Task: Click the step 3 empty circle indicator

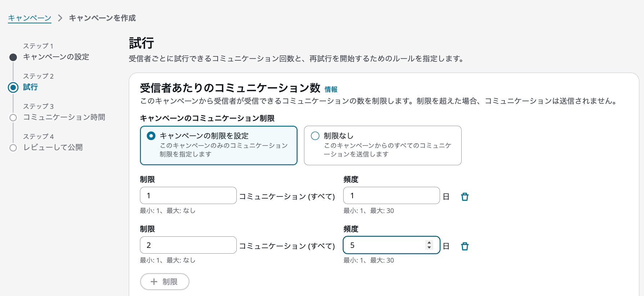Action: (x=13, y=117)
